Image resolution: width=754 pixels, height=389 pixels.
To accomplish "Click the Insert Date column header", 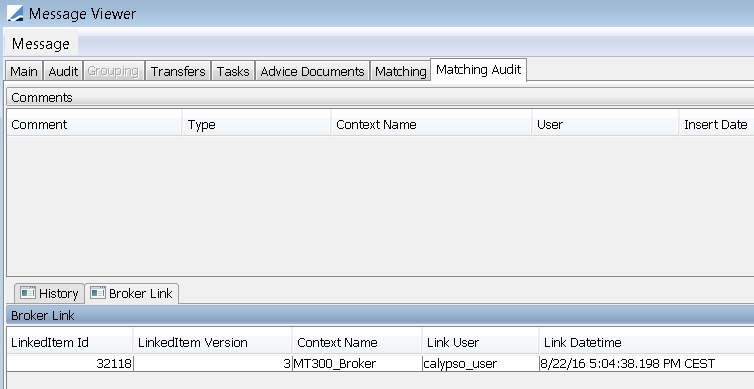I will (x=716, y=125).
